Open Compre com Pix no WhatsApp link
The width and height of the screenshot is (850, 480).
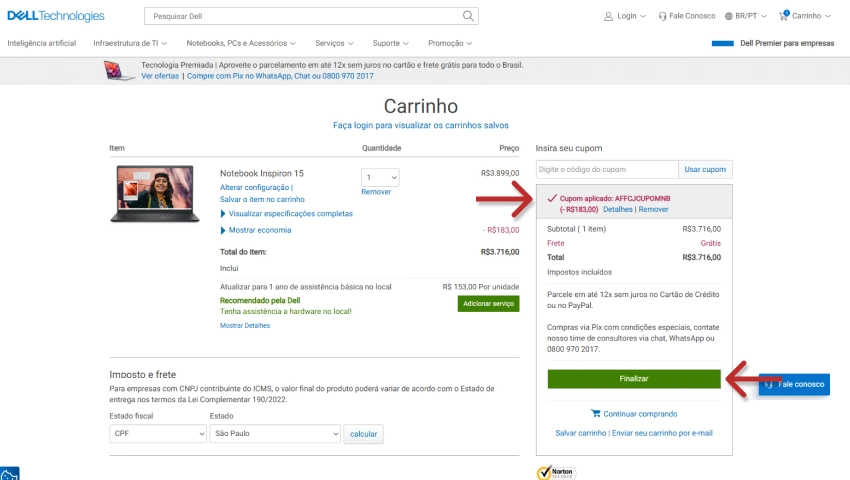point(280,76)
